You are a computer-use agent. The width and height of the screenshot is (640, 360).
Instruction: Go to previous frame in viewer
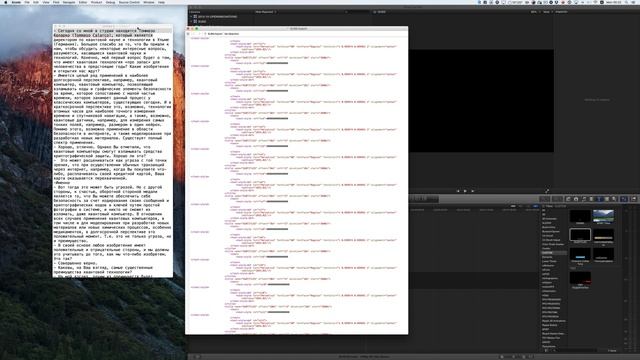[458, 191]
